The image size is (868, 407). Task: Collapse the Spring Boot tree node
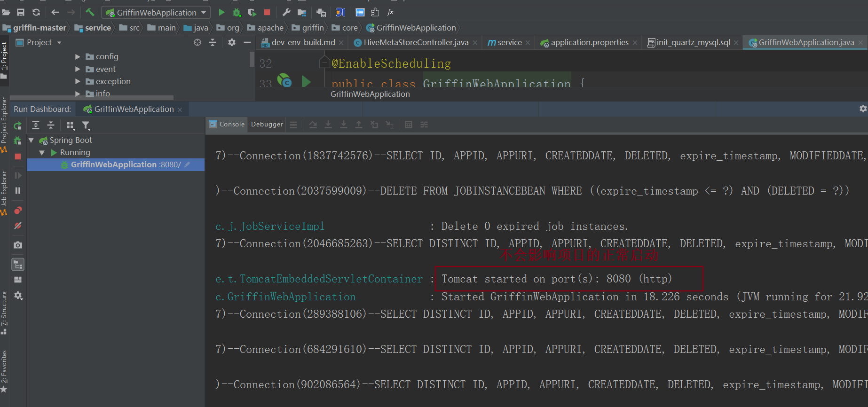tap(31, 140)
